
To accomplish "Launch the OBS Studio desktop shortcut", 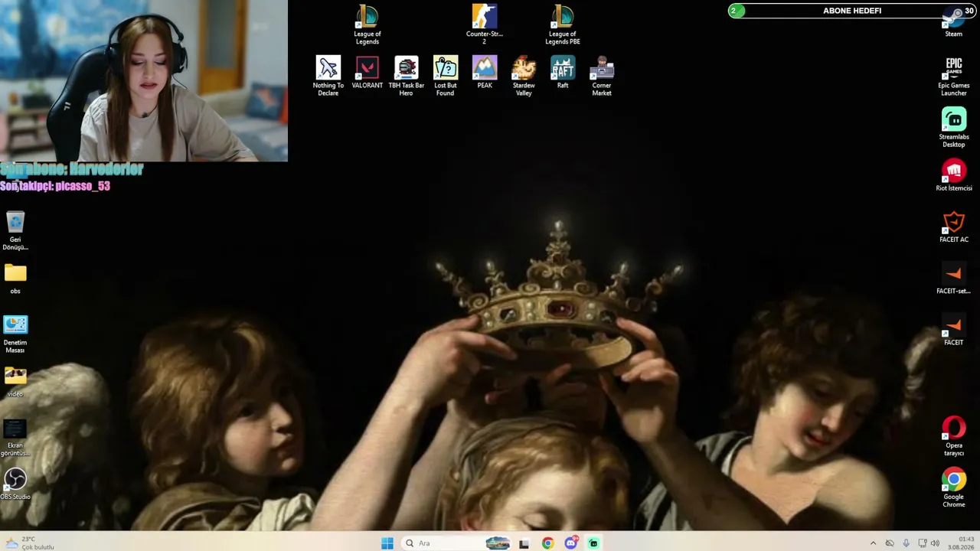I will (15, 483).
